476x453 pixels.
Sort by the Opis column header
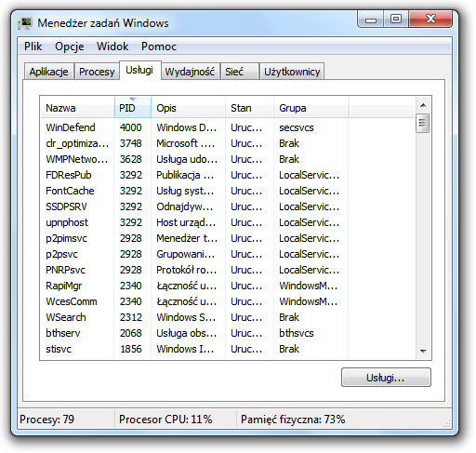188,108
